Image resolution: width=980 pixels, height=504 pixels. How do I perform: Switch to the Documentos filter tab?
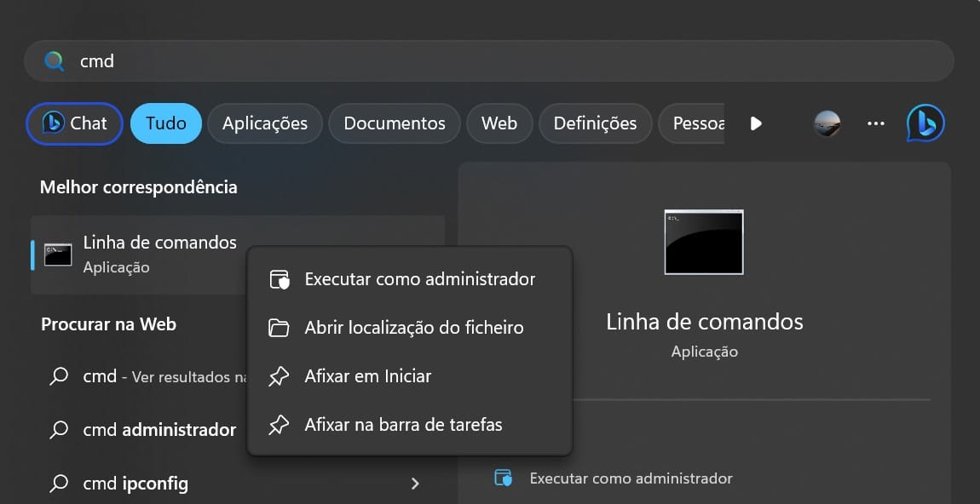tap(394, 123)
